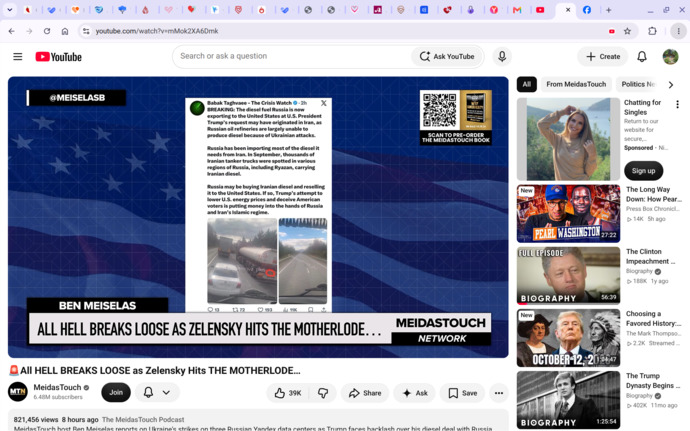The image size is (690, 431).
Task: Open the tab search dropdown arrow
Action: pyautogui.click(x=9, y=10)
